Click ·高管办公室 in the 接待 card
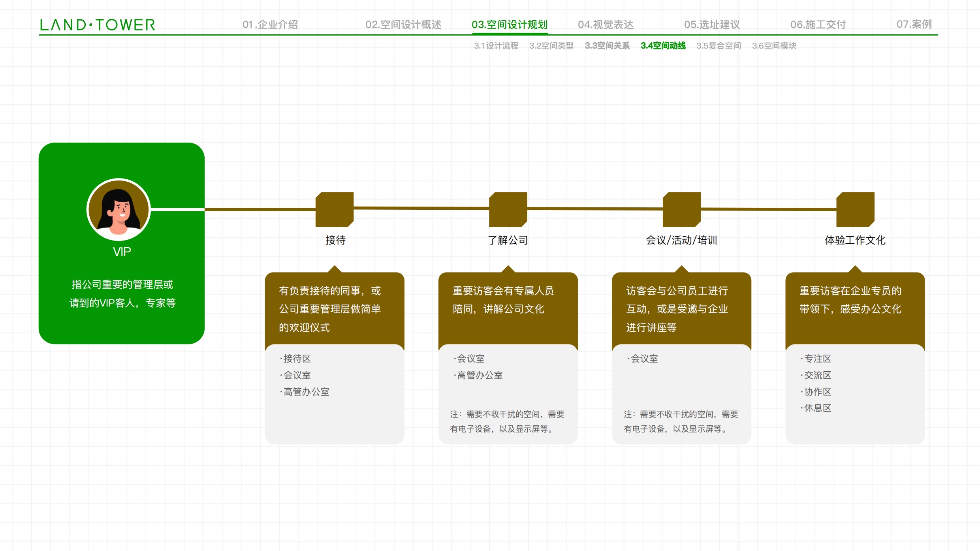This screenshot has height=551, width=980. point(305,392)
